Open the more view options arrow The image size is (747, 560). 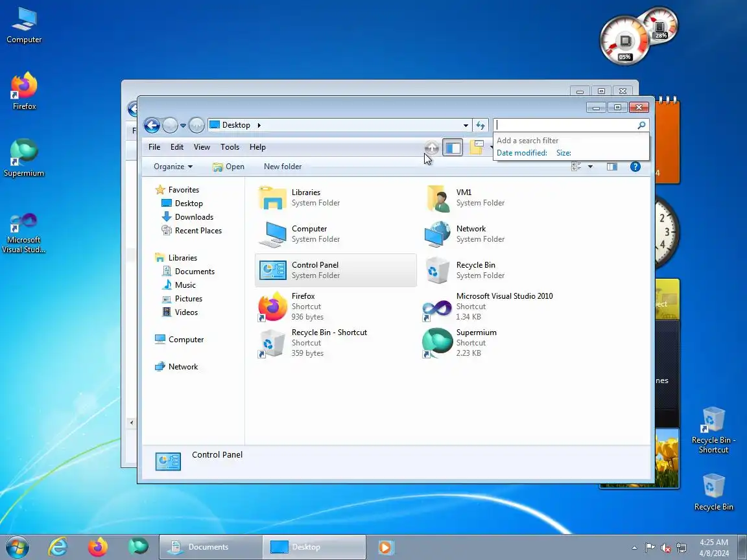pos(590,167)
